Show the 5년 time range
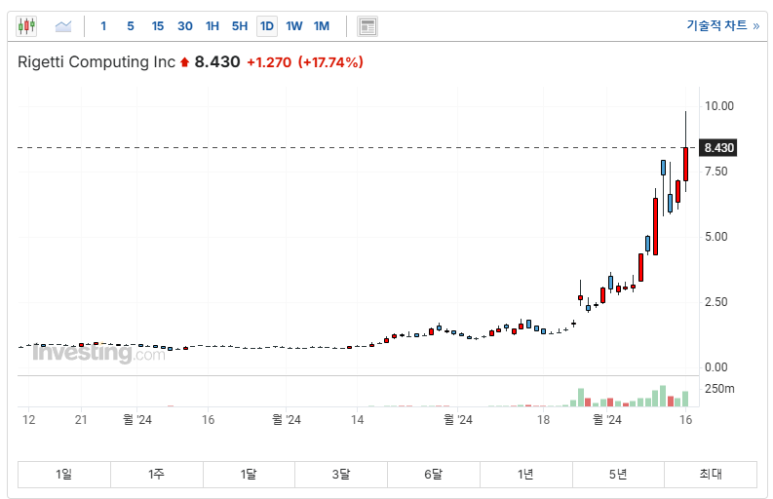This screenshot has width=773, height=499. pos(618,474)
